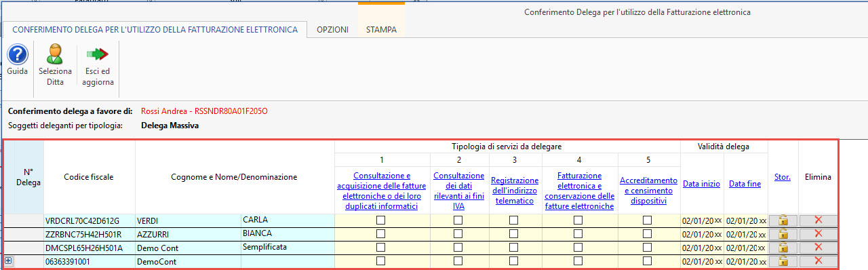The height and width of the screenshot is (270, 868).
Task: Tick service 1 checkbox for AZZURRI BIANCA
Action: tap(381, 234)
